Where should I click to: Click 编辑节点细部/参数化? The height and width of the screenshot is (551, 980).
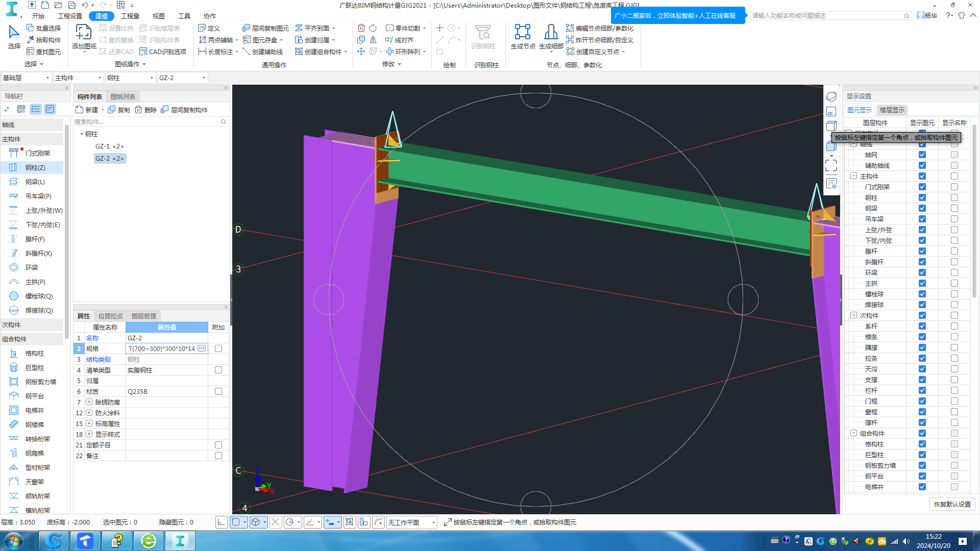point(600,28)
